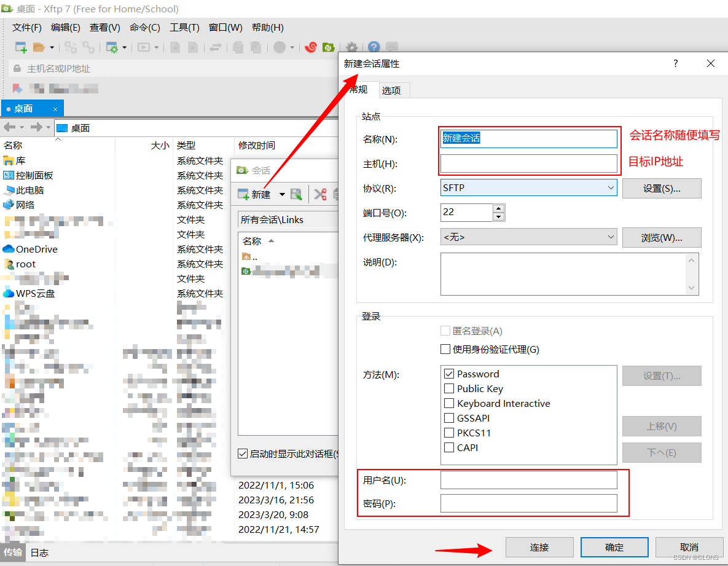Click inside the 主机(H) input field
This screenshot has width=728, height=566.
coord(528,164)
